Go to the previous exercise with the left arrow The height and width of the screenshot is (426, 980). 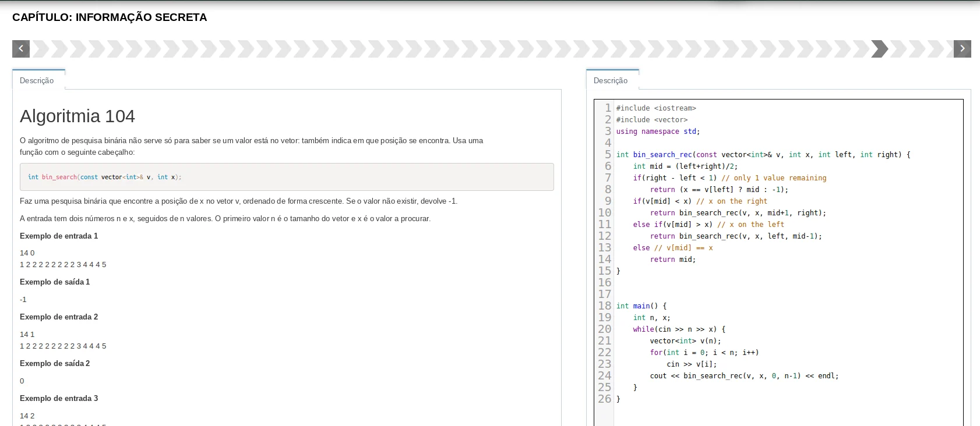pos(21,49)
